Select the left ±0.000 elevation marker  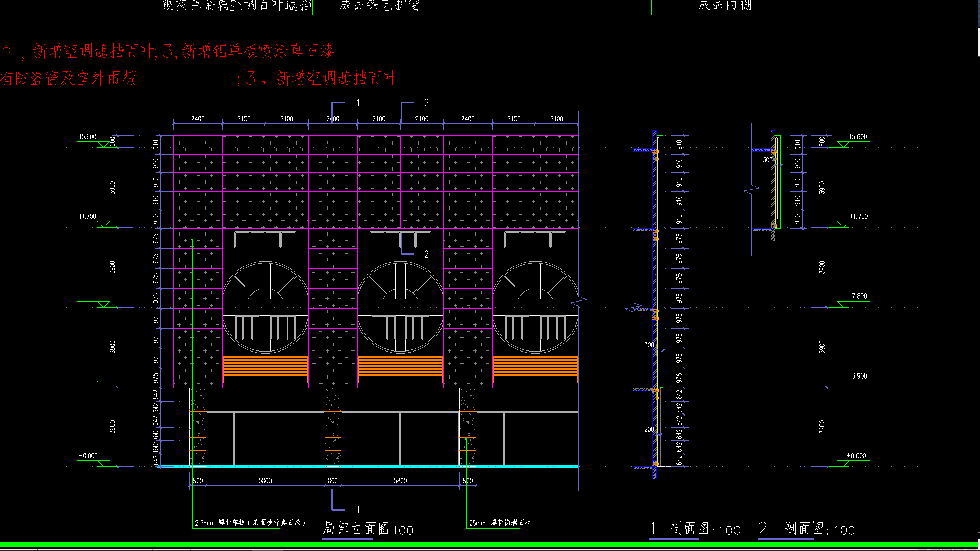pos(88,456)
